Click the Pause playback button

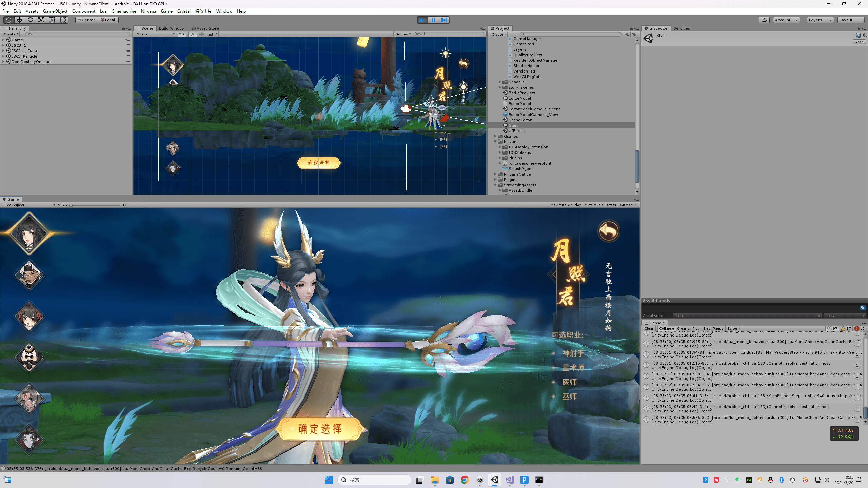(433, 20)
